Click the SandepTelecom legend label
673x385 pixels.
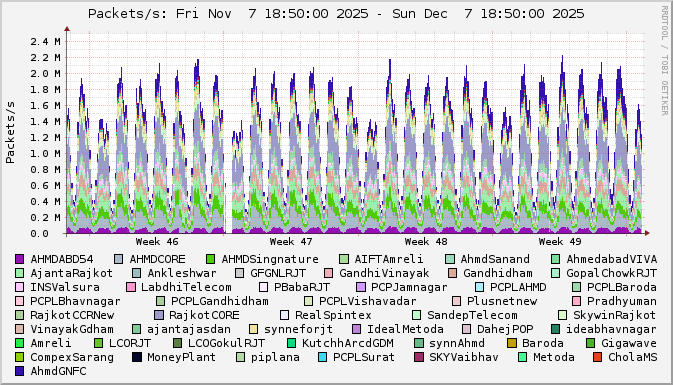(472, 315)
